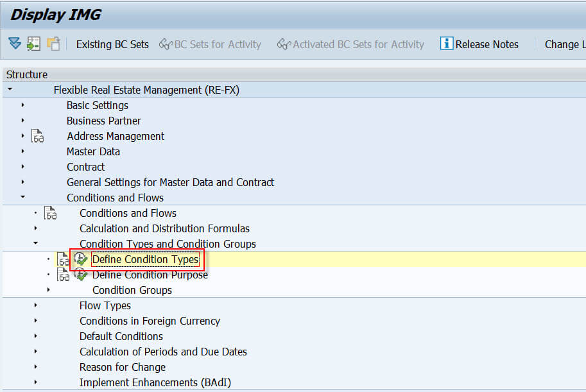Image resolution: width=586 pixels, height=392 pixels.
Task: Click glasses icon next to BC Sets for Activity
Action: tap(166, 44)
